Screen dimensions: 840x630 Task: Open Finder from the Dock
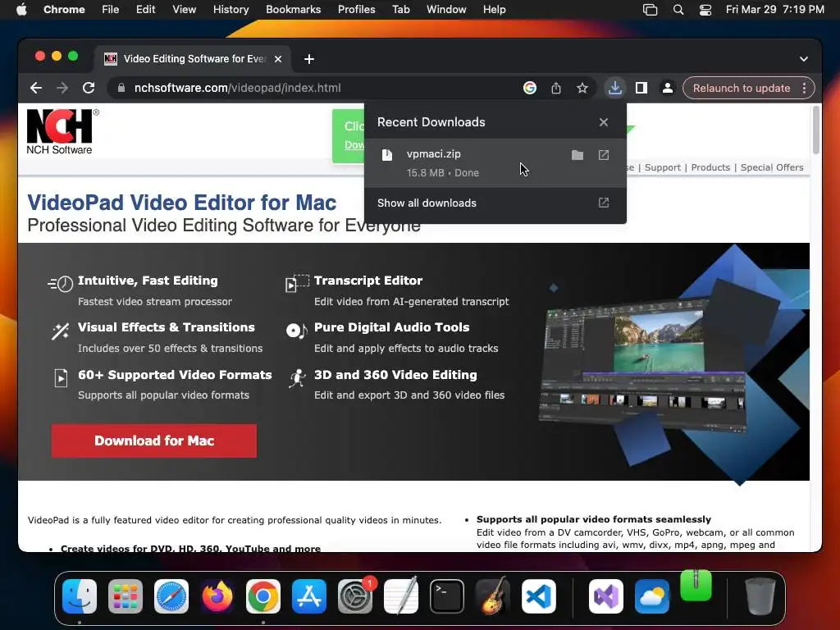point(80,596)
